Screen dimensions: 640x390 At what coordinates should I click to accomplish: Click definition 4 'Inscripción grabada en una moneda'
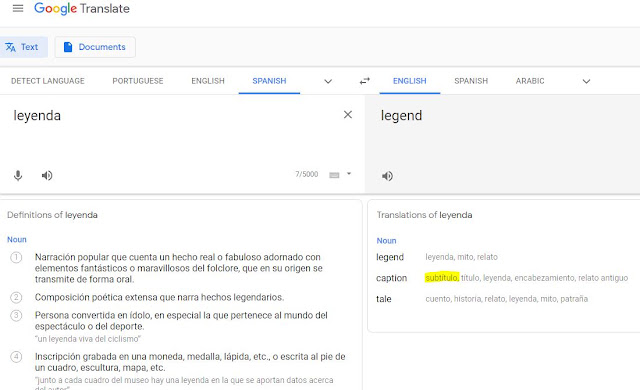(x=190, y=362)
